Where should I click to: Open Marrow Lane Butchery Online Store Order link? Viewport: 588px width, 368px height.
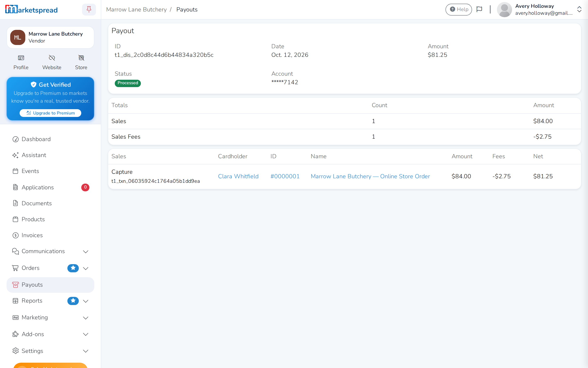pyautogui.click(x=370, y=176)
